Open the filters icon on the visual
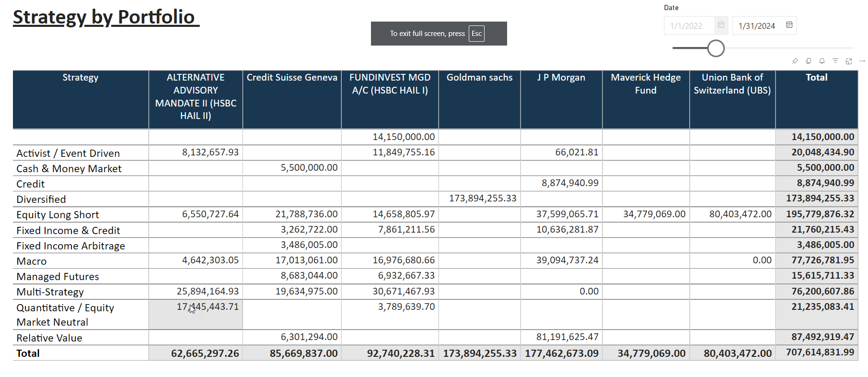 835,61
